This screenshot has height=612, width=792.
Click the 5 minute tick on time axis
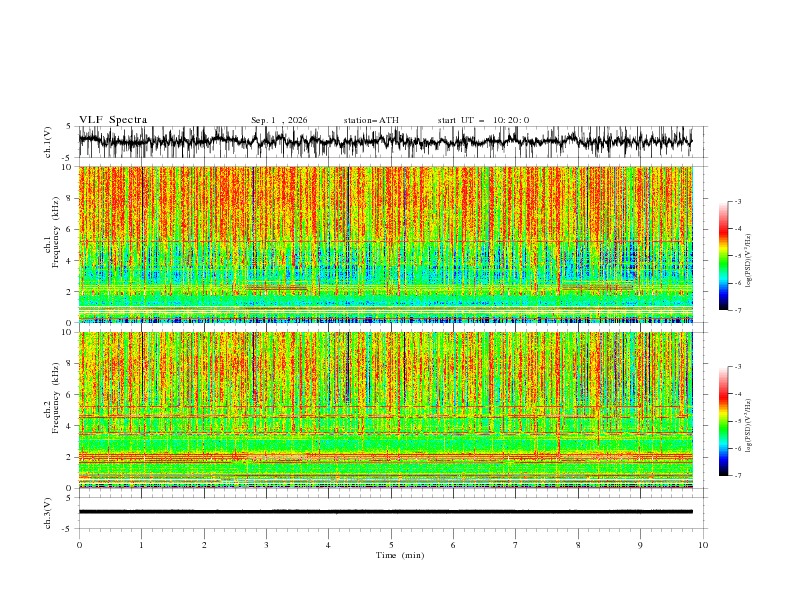pos(391,545)
